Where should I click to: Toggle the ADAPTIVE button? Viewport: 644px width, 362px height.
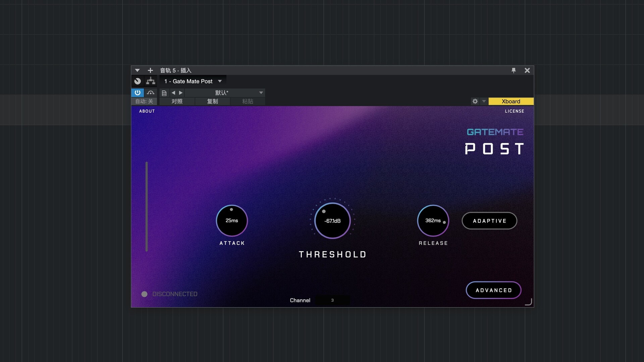[x=489, y=221]
